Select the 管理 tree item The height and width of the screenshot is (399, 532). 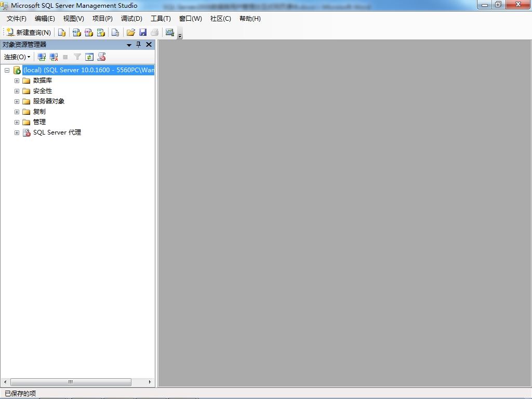pos(39,122)
